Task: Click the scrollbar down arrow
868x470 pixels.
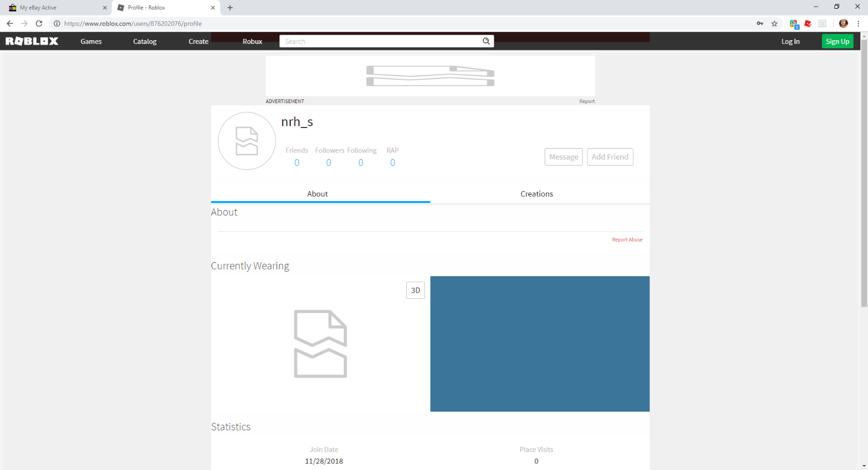Action: click(x=864, y=466)
